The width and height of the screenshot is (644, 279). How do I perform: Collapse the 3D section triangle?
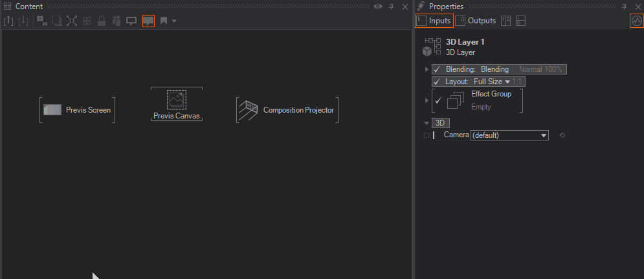pos(426,123)
